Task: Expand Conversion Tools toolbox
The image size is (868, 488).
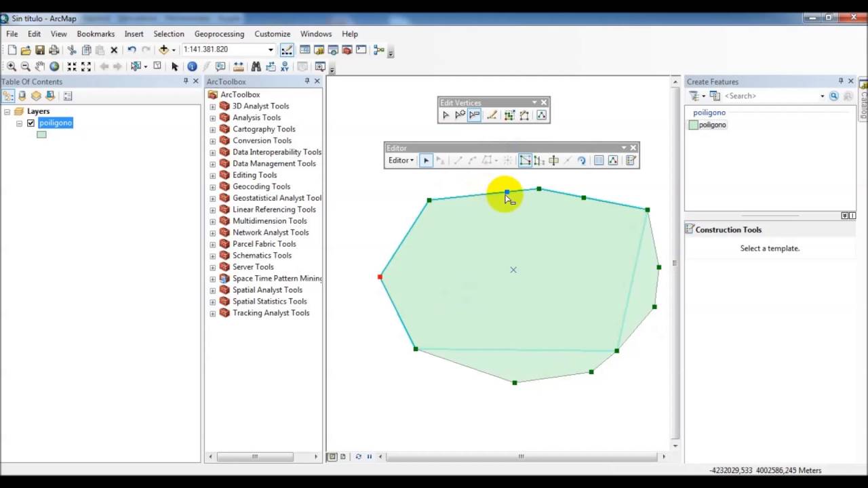Action: click(212, 141)
